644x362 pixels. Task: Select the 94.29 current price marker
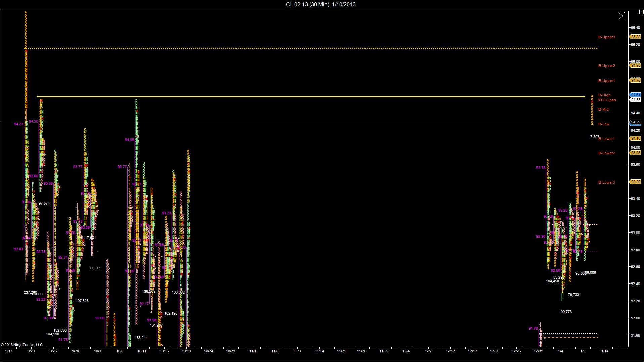point(635,122)
